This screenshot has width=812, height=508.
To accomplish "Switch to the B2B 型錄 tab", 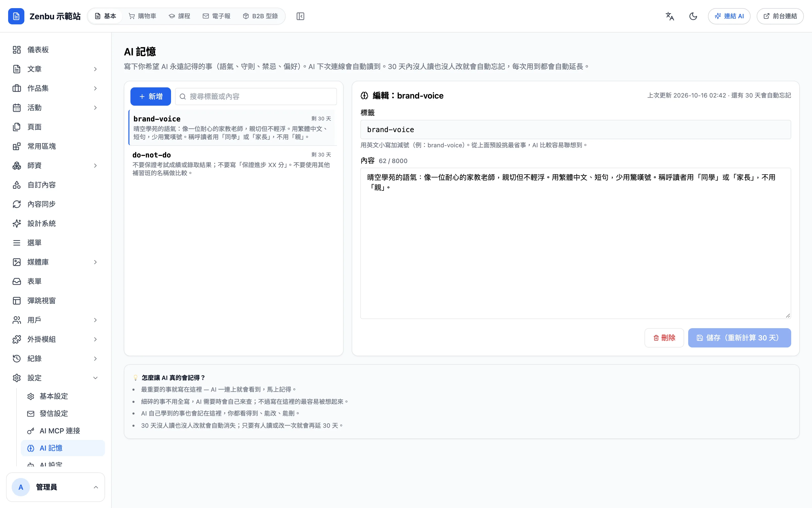I will (260, 16).
